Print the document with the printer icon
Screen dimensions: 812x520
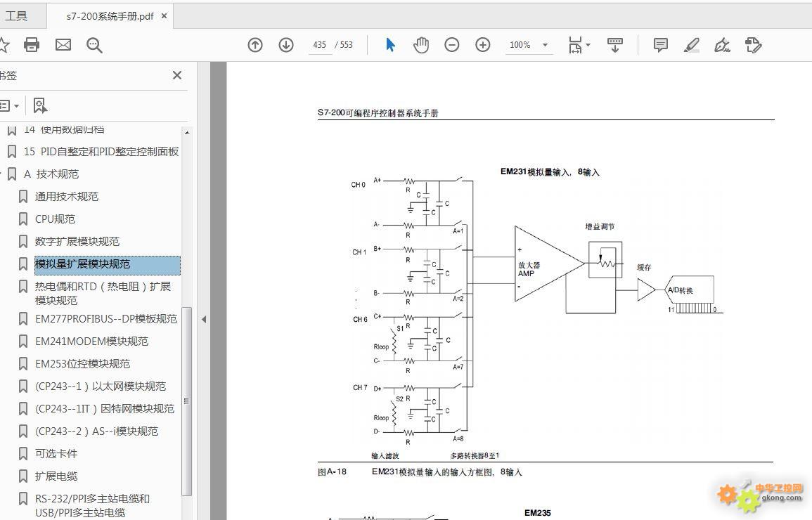pyautogui.click(x=32, y=45)
